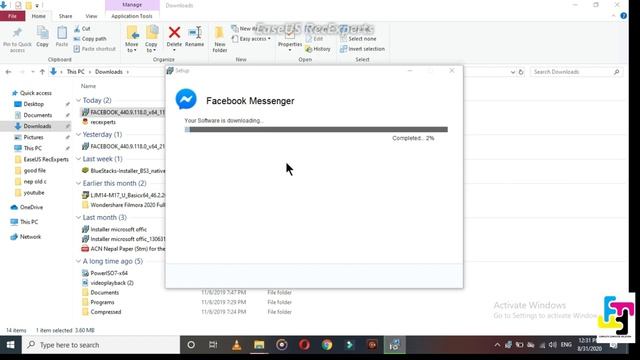Click the Rename icon
The image size is (640, 360).
(195, 32)
